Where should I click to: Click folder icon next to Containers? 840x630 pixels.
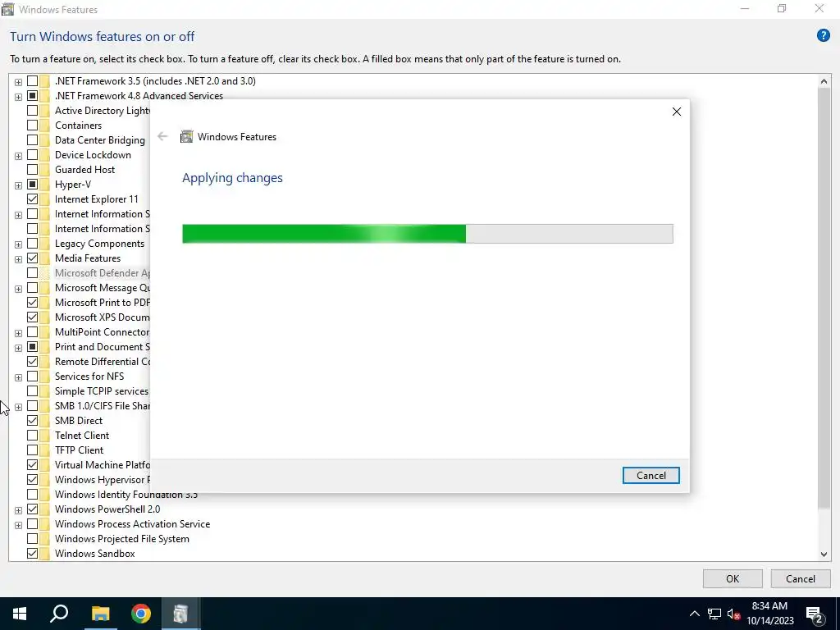44,126
